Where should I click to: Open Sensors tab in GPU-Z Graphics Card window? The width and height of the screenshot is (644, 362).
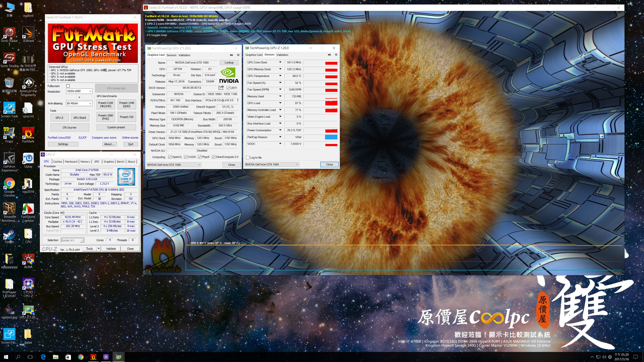click(171, 55)
